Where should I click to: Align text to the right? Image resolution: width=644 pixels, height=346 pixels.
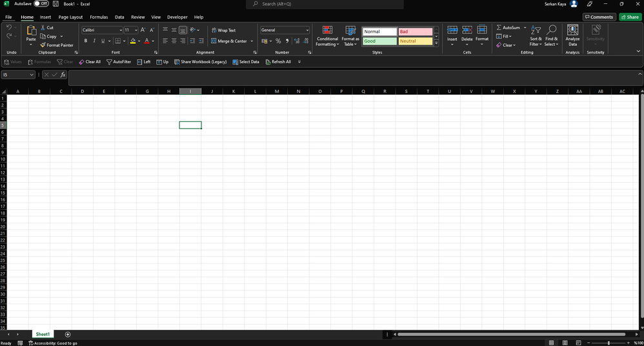coord(183,41)
